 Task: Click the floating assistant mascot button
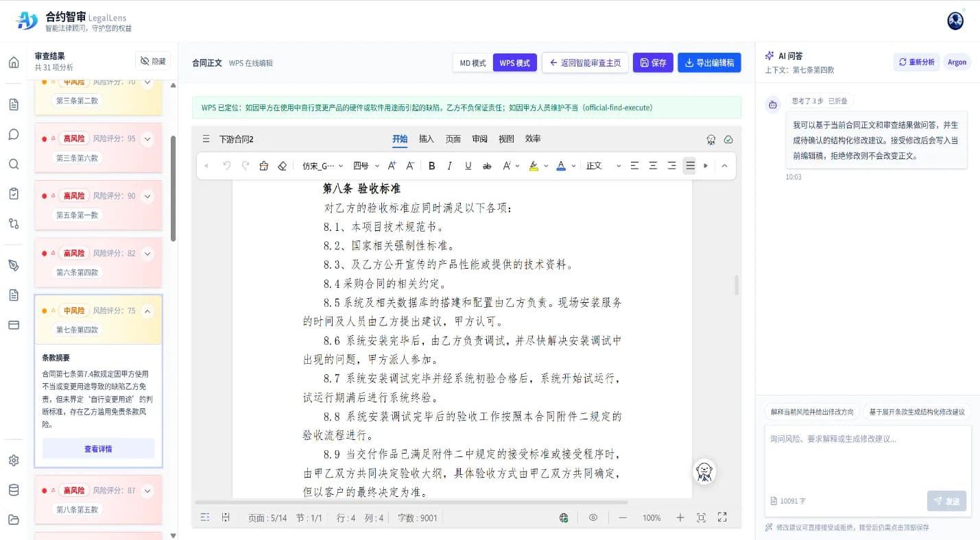704,471
